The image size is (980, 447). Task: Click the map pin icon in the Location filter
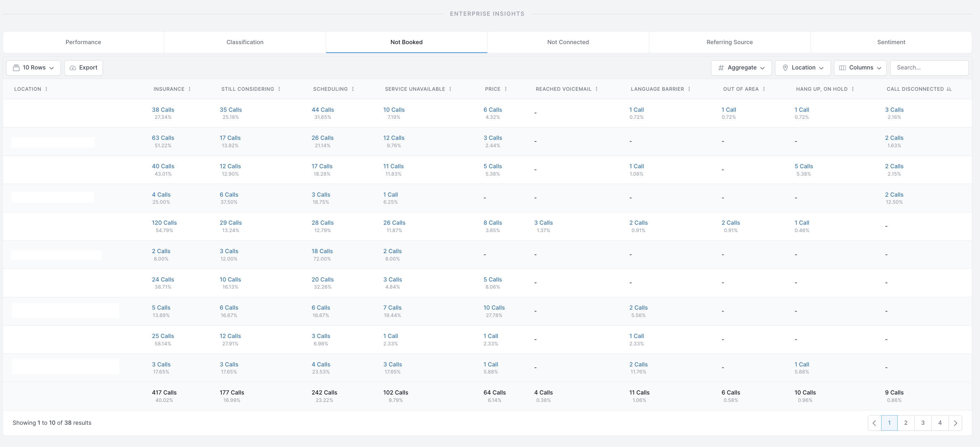[x=785, y=67]
